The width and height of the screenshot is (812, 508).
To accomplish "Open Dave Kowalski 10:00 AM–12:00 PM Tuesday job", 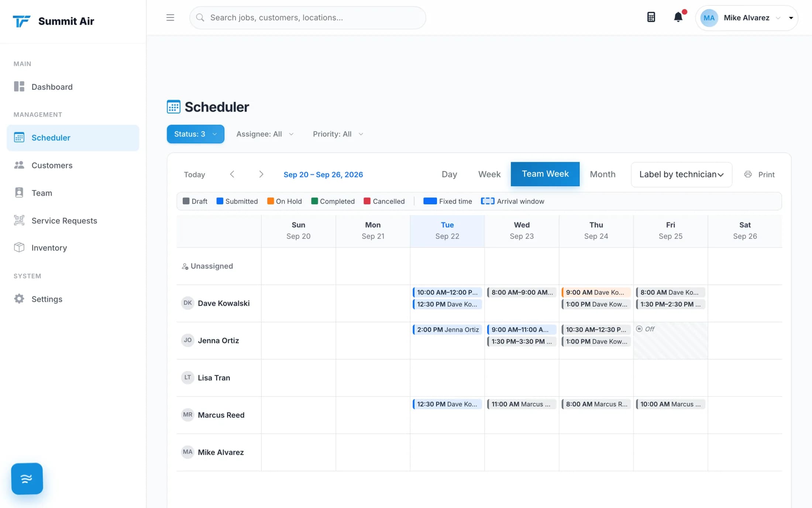I will (x=447, y=292).
